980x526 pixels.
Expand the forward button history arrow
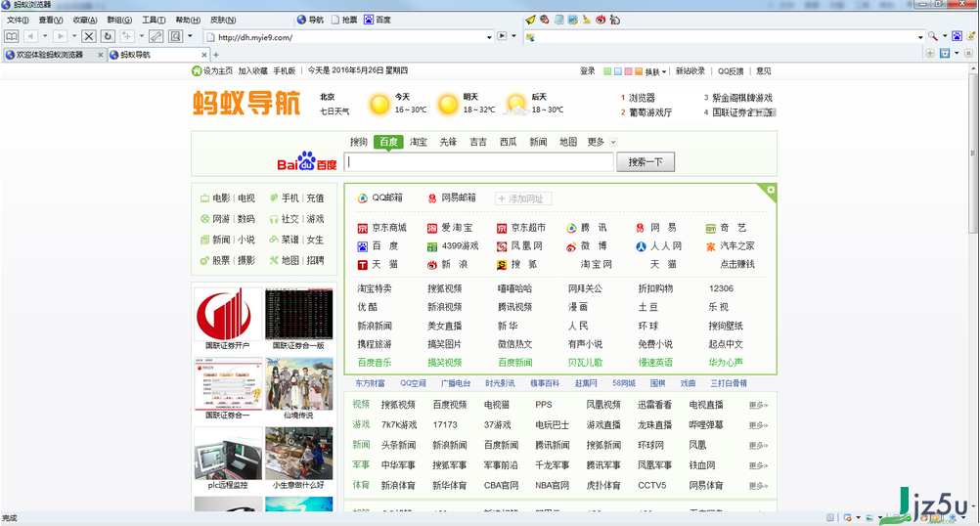(74, 36)
